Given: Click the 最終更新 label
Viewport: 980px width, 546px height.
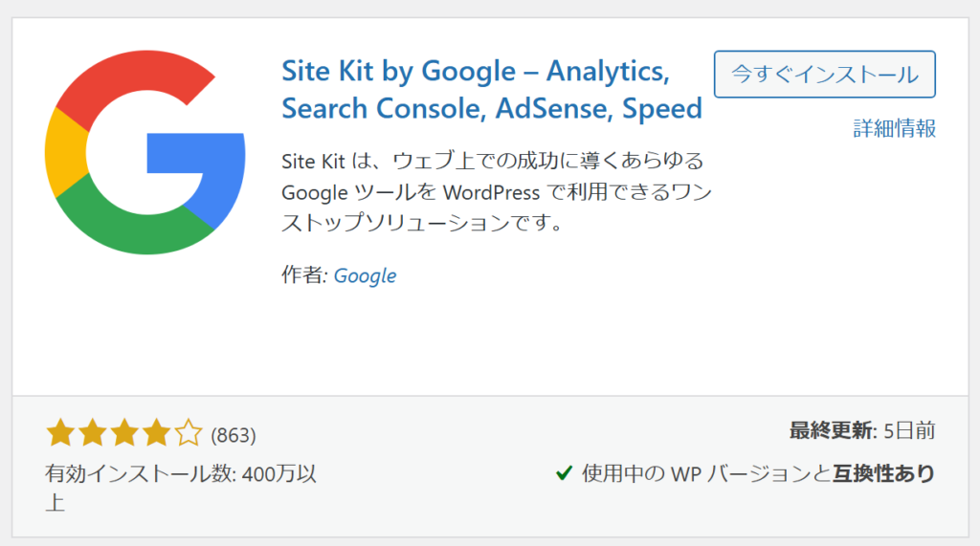Looking at the screenshot, I should point(831,431).
